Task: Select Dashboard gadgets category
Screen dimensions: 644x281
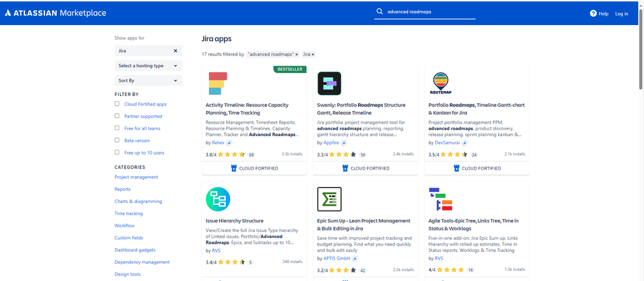Action: [x=135, y=250]
